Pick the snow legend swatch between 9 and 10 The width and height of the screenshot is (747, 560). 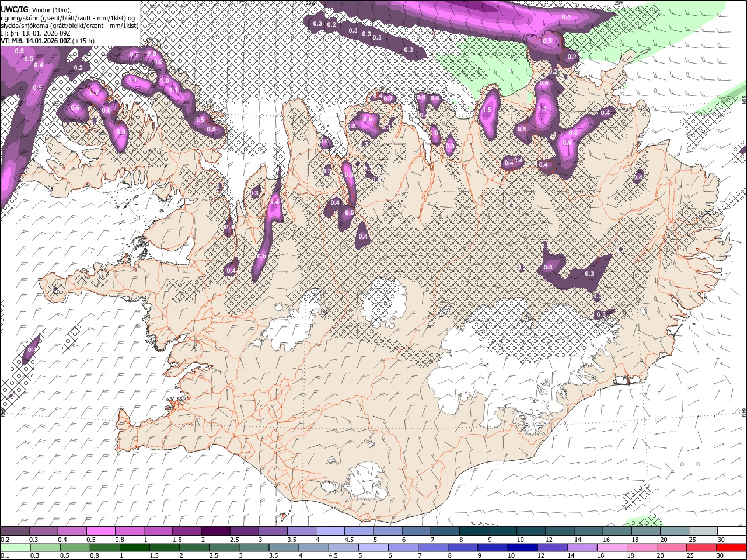502,531
